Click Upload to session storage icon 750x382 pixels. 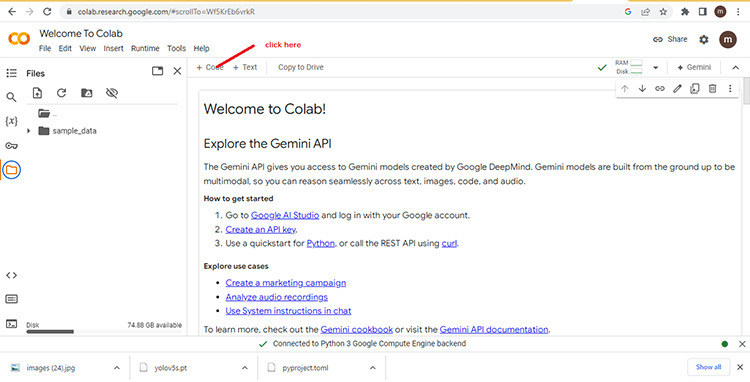(37, 93)
